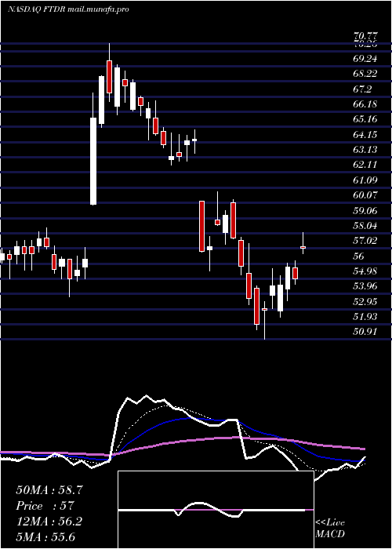
Task: Click the 62.11 price axis label
Action: [x=365, y=165]
